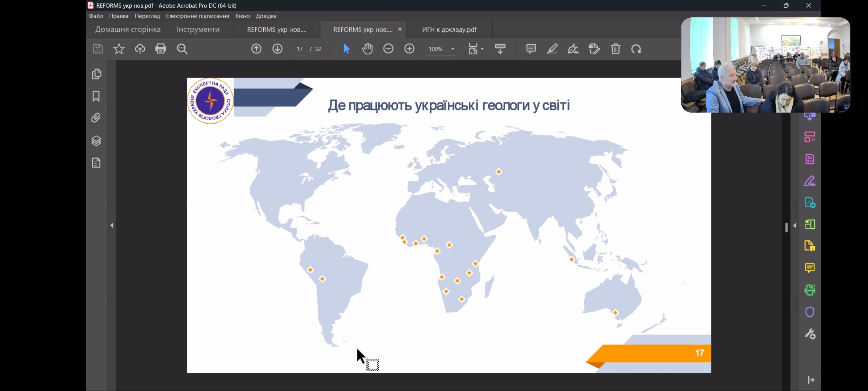Image resolution: width=868 pixels, height=391 pixels.
Task: Switch to ИГН к докладу.pdf tab
Action: (x=449, y=29)
